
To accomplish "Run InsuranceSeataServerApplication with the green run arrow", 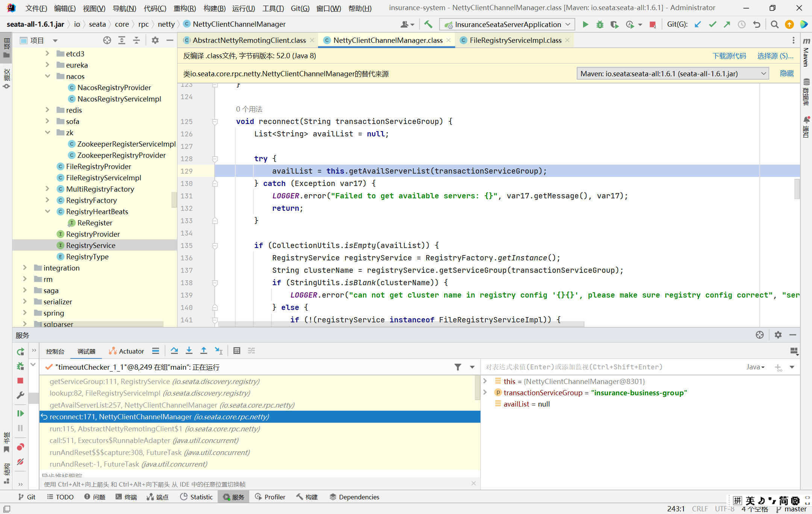I will point(585,24).
